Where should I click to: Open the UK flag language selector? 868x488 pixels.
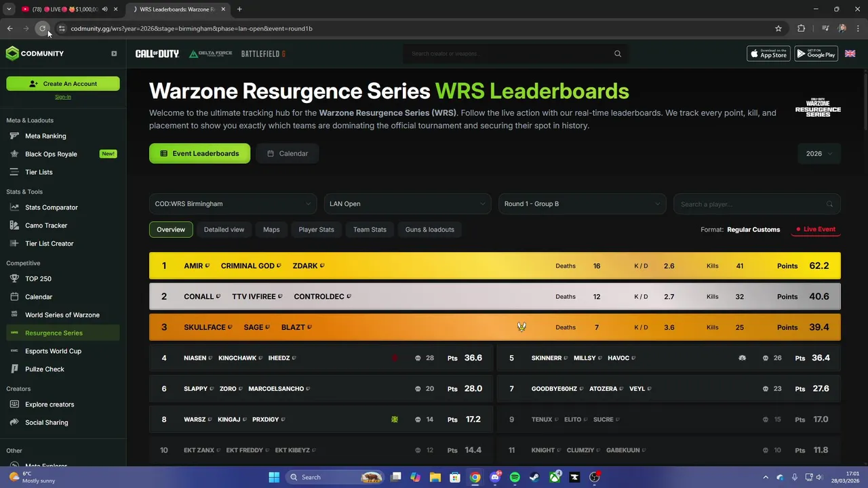[850, 54]
